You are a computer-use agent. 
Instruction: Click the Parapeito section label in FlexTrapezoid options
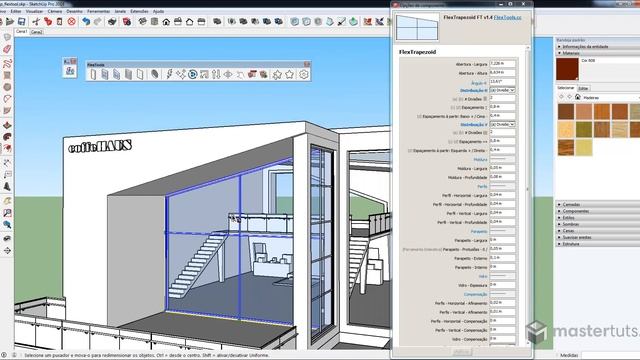point(479,231)
